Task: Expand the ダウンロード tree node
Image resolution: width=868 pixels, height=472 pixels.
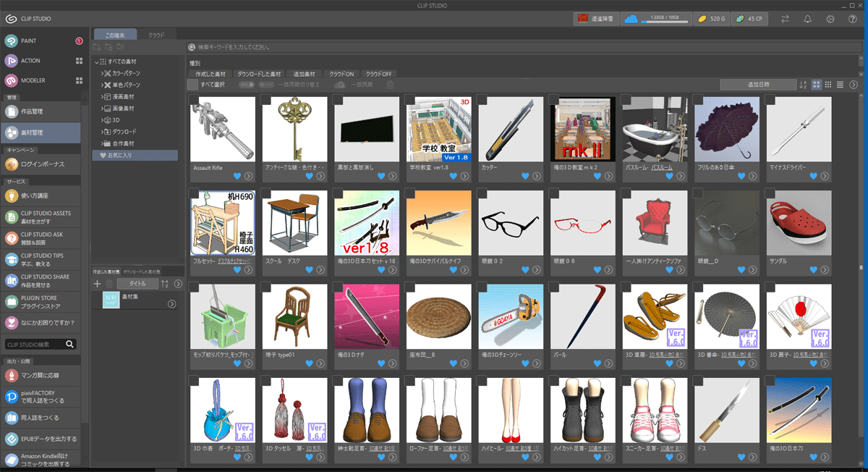Action: click(x=102, y=132)
